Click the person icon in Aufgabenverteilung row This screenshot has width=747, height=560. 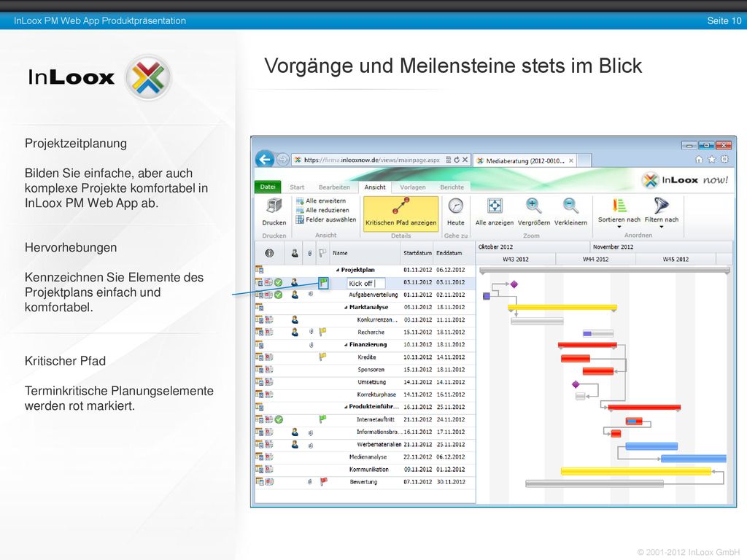tap(295, 295)
